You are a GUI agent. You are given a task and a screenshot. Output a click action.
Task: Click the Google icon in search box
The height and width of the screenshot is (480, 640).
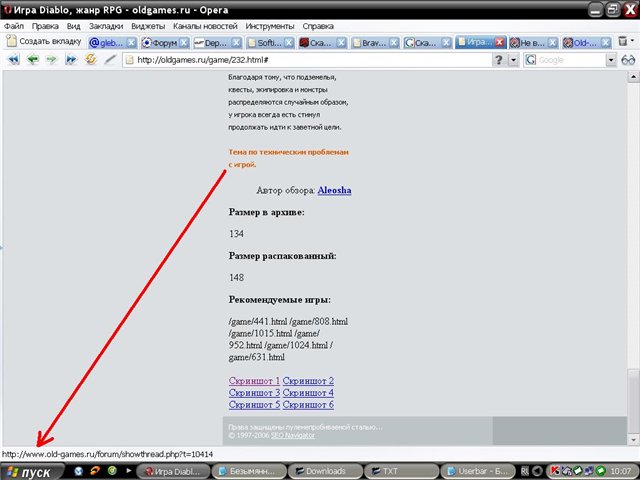pyautogui.click(x=531, y=60)
